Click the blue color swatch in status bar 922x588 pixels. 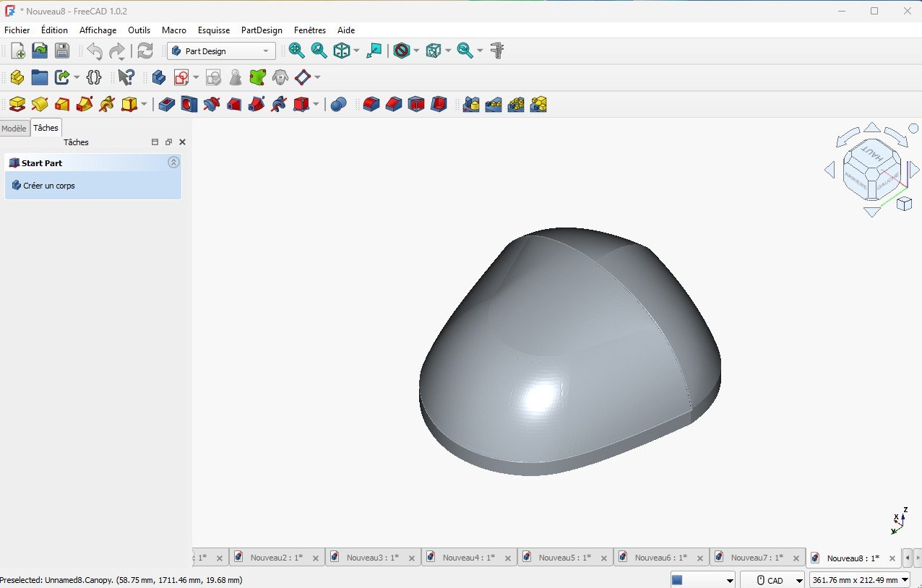coord(677,580)
